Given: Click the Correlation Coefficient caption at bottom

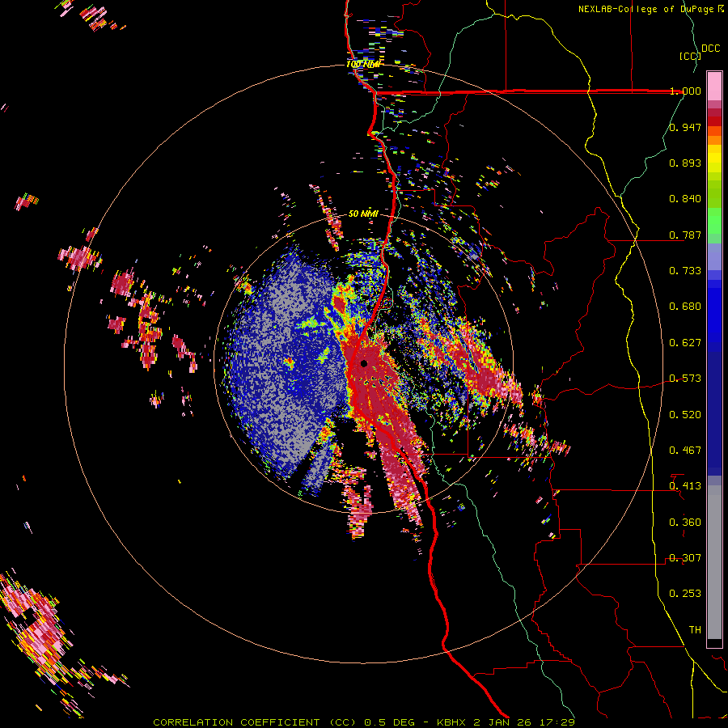Looking at the screenshot, I should [x=364, y=722].
